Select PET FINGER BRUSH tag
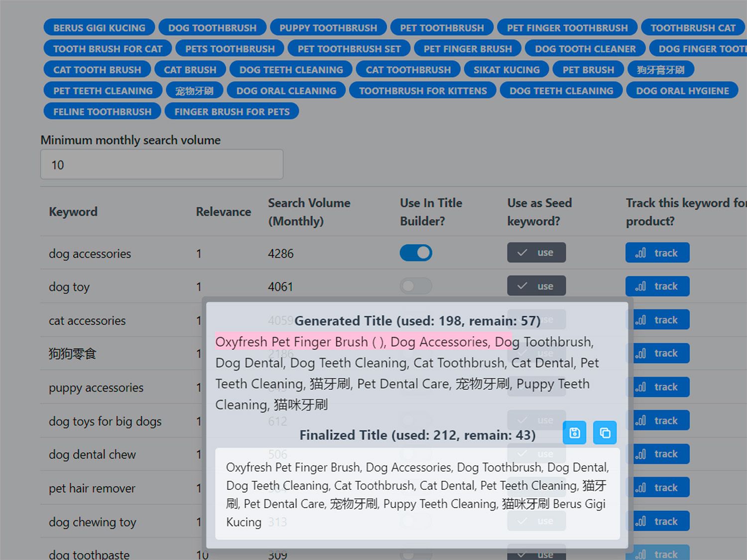 pyautogui.click(x=468, y=49)
